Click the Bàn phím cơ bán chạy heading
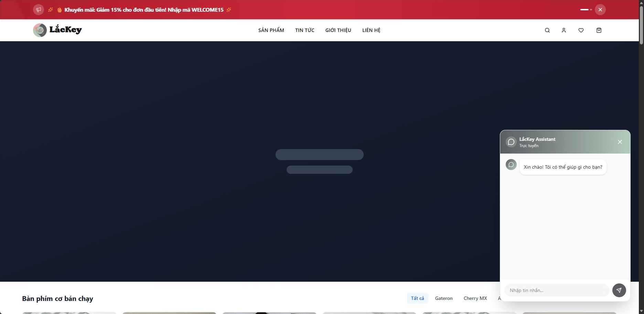 point(57,299)
